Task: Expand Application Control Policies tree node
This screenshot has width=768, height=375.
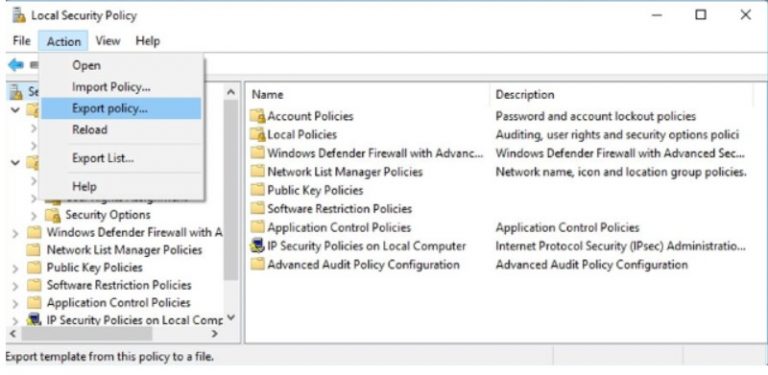Action: coord(16,304)
